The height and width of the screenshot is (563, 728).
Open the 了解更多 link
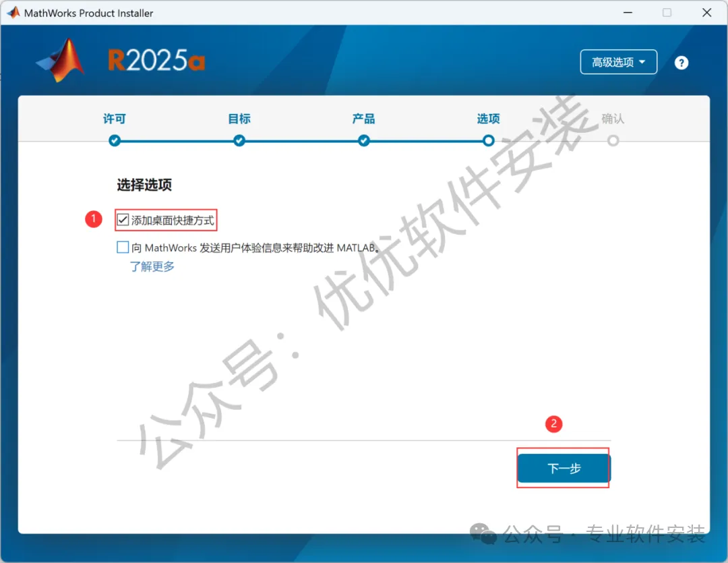pyautogui.click(x=152, y=266)
